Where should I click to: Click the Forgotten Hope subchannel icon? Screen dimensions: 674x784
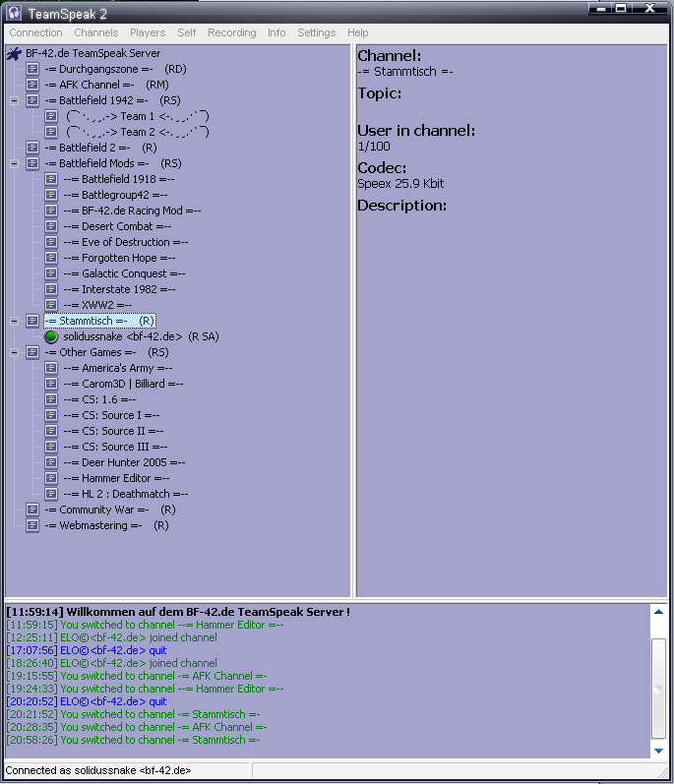pos(51,258)
